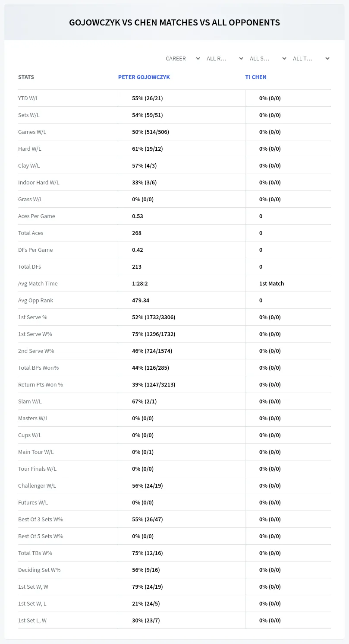Click the chevron arrow beside ALL R…
Viewport: 349px width, 644px height.
point(241,58)
